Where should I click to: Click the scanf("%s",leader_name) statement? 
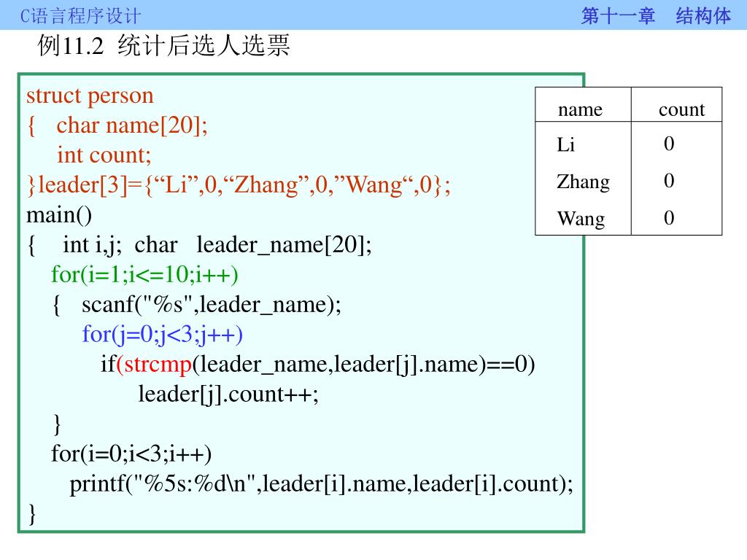click(212, 305)
